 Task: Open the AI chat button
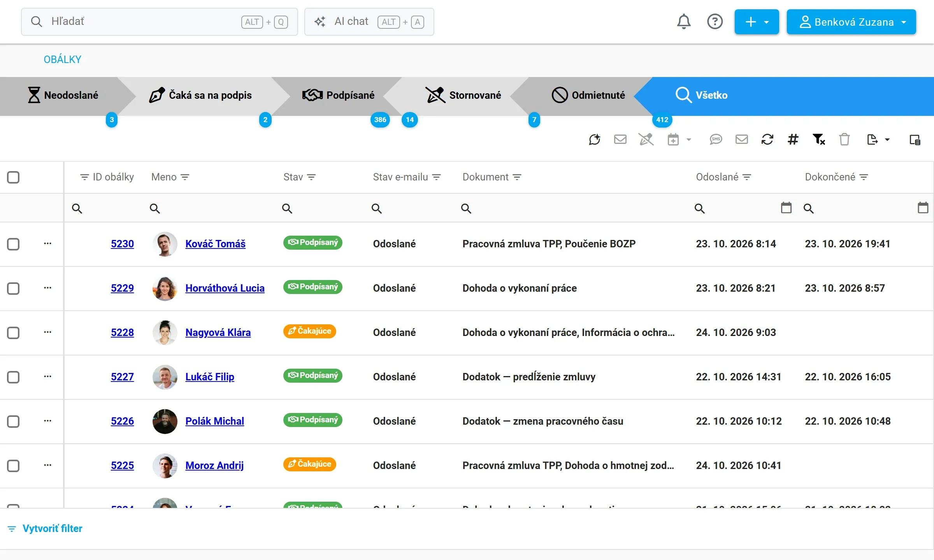click(x=369, y=22)
